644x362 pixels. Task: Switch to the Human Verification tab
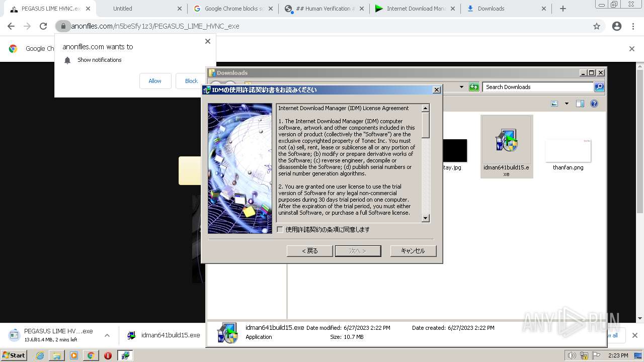[324, 9]
